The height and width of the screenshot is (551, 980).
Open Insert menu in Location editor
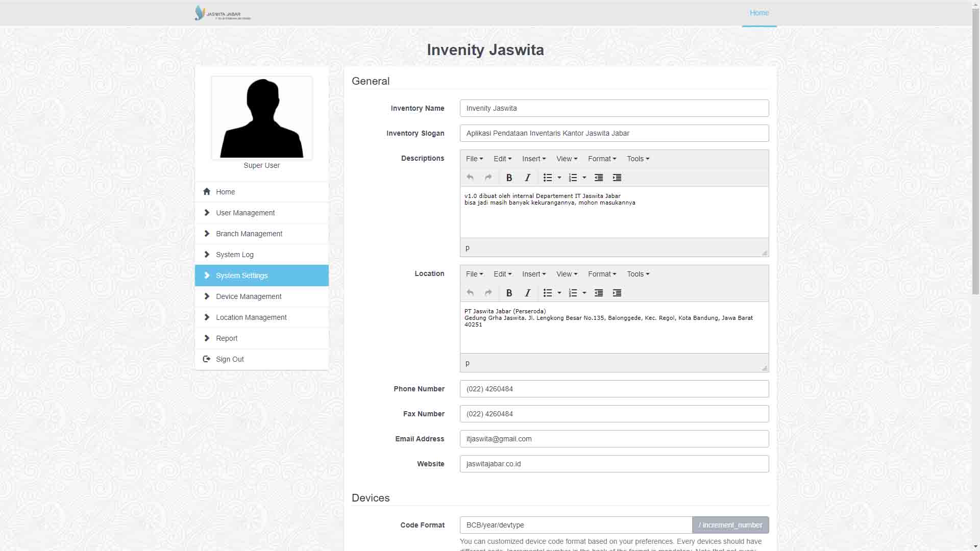point(533,274)
